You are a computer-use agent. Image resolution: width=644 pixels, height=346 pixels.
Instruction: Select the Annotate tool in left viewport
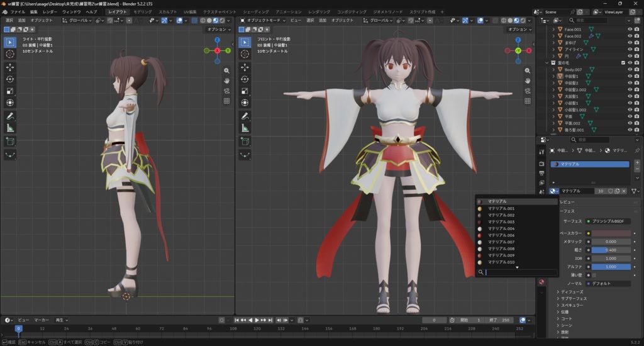(x=10, y=116)
